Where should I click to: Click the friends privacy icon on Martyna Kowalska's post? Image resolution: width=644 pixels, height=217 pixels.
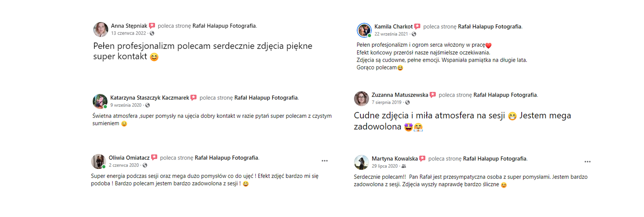point(404,166)
